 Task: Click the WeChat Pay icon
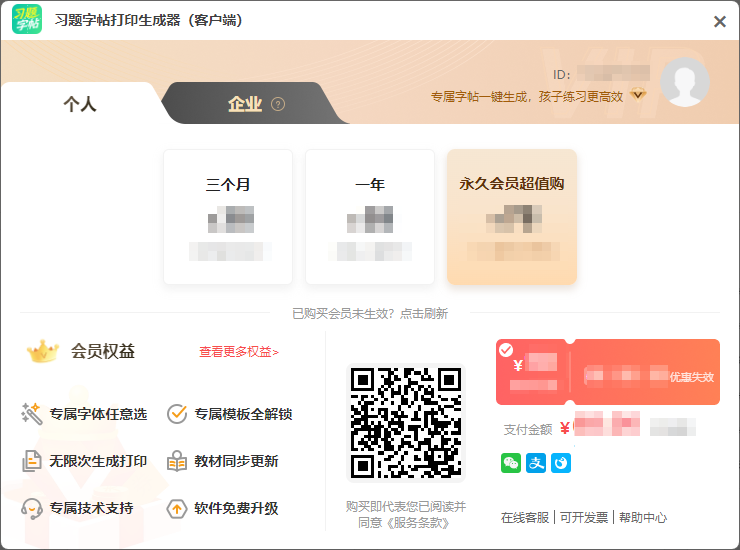pos(511,463)
